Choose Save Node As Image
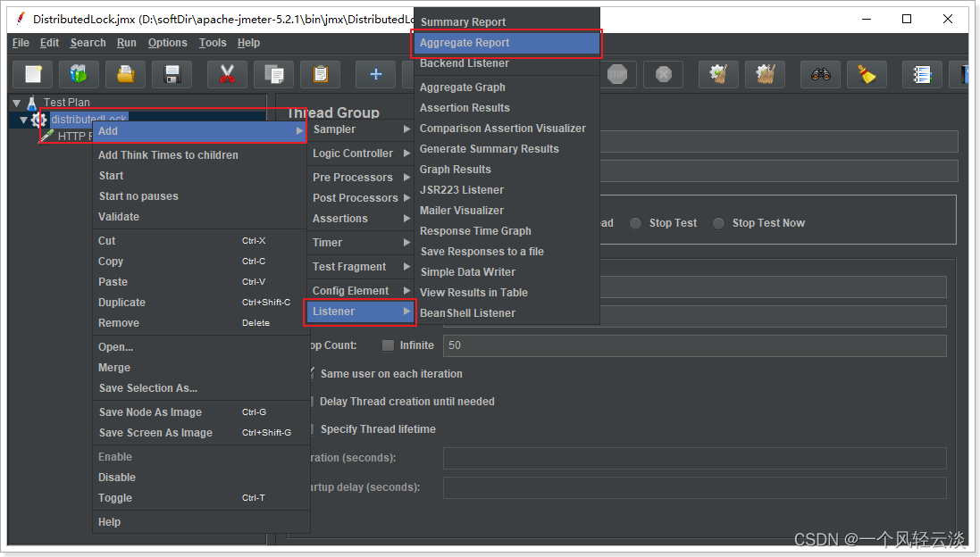Viewport: 980px width, 557px height. pyautogui.click(x=201, y=412)
